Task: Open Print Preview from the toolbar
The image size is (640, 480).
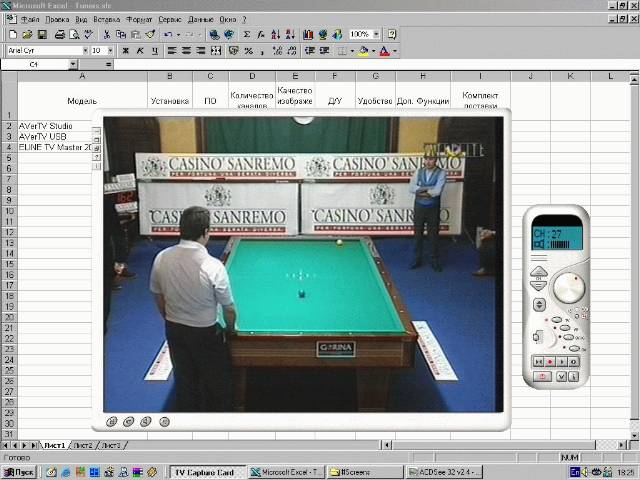Action: (x=74, y=35)
